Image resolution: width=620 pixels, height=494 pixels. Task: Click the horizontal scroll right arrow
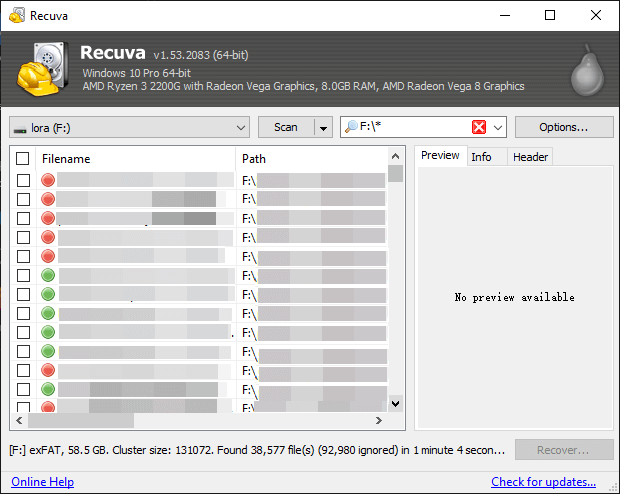(379, 420)
